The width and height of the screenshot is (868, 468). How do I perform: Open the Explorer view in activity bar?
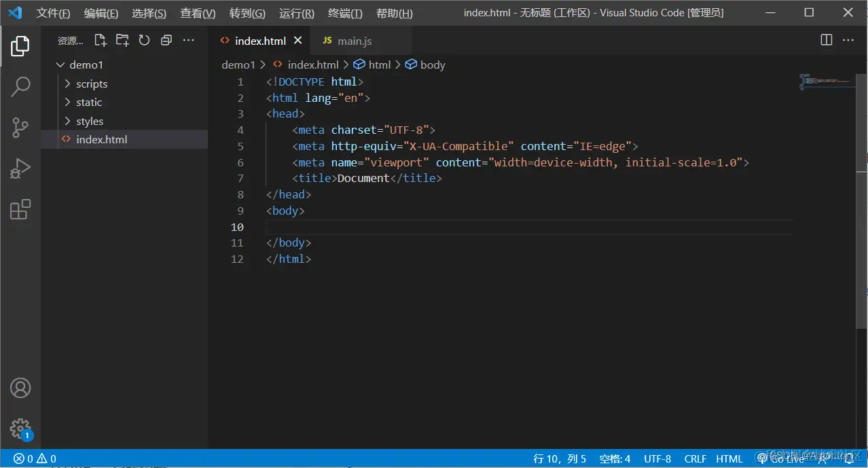click(20, 46)
